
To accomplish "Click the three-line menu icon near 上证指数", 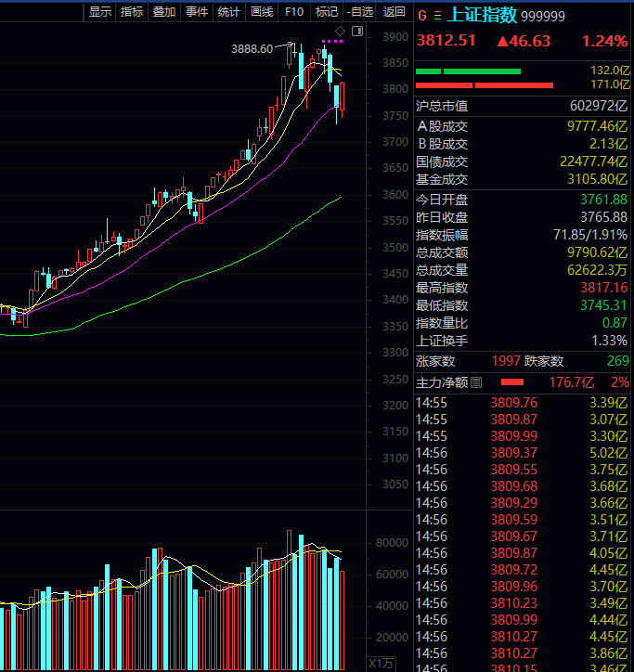I will pyautogui.click(x=437, y=16).
